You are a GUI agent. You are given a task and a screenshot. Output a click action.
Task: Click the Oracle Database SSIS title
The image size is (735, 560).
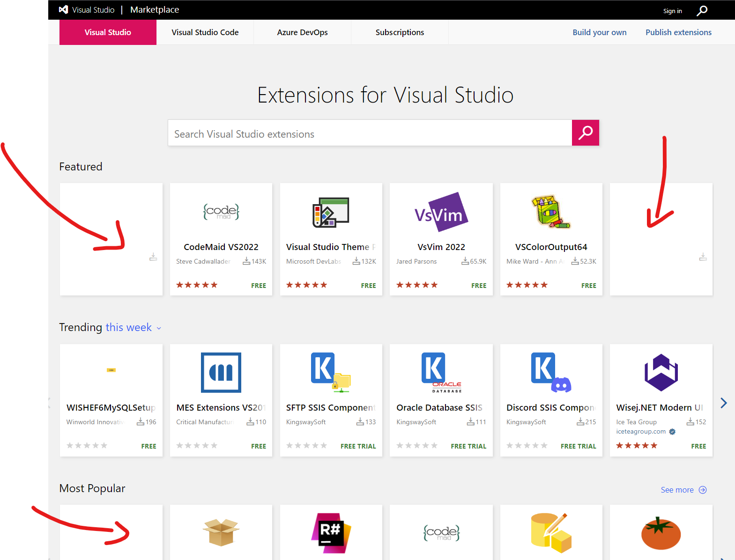click(439, 407)
